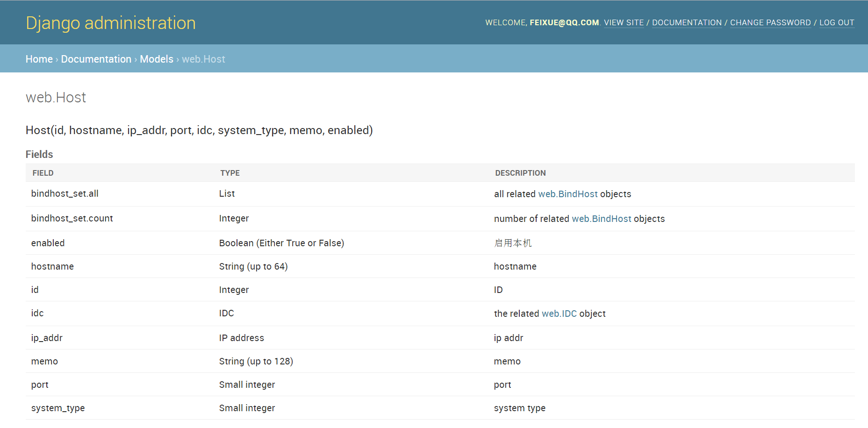Open Documentation breadcrumb
The width and height of the screenshot is (868, 428).
pos(96,59)
